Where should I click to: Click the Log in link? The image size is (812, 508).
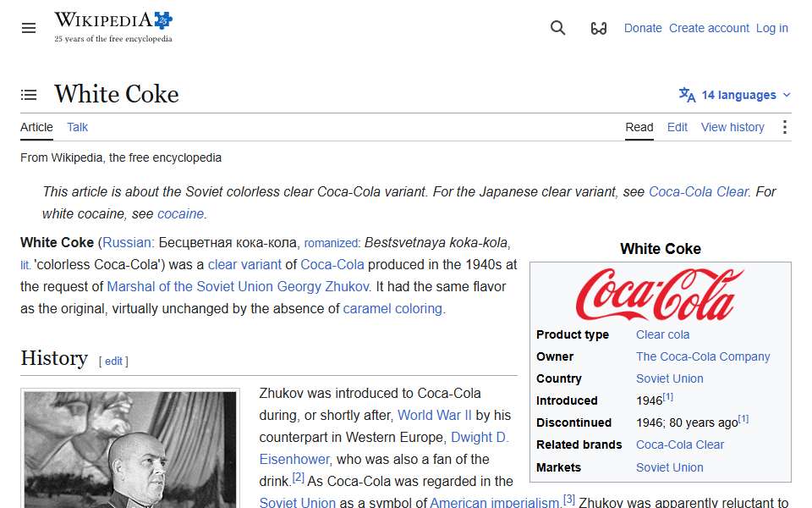point(771,28)
